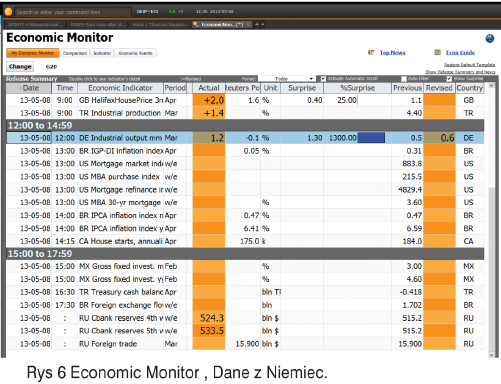The height and width of the screenshot is (384, 501).
Task: Switch to the UPDATE window tab
Action: [x=36, y=24]
